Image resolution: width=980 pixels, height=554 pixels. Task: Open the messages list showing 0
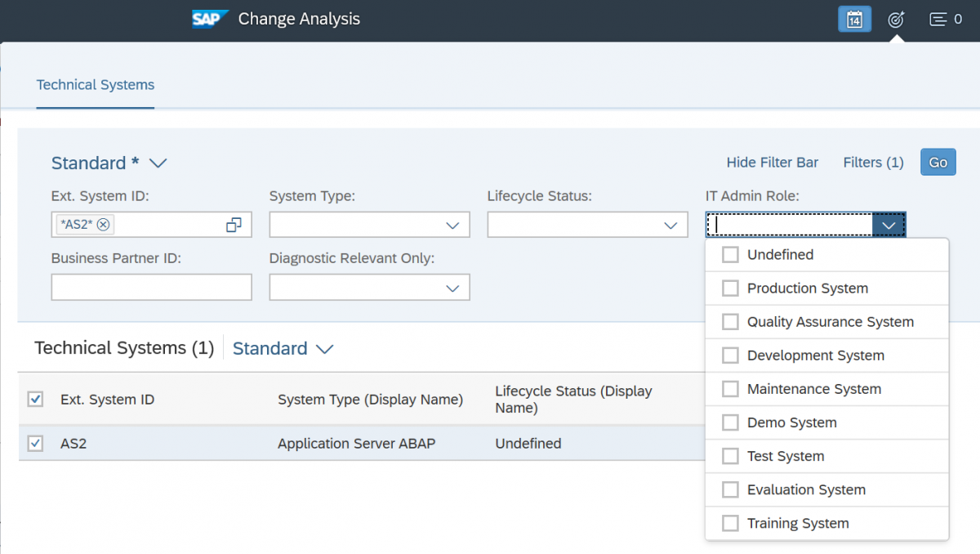pyautogui.click(x=945, y=18)
